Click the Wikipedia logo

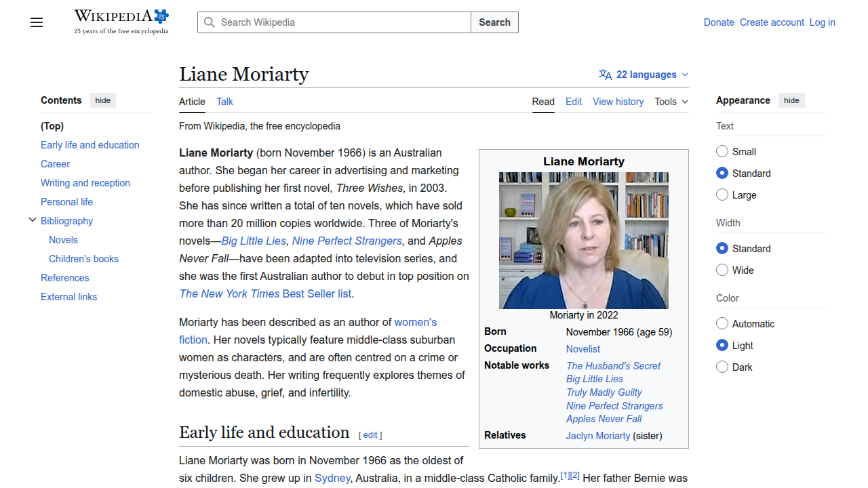tap(121, 22)
